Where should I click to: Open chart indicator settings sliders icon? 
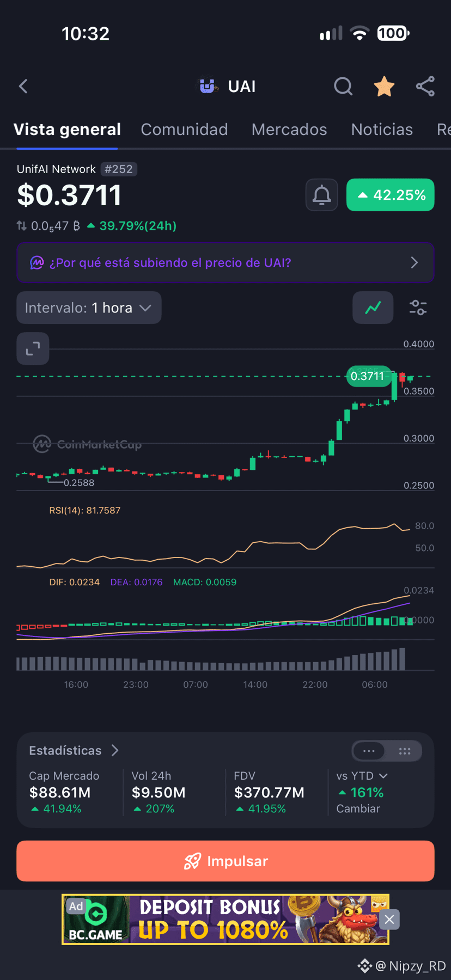[418, 308]
